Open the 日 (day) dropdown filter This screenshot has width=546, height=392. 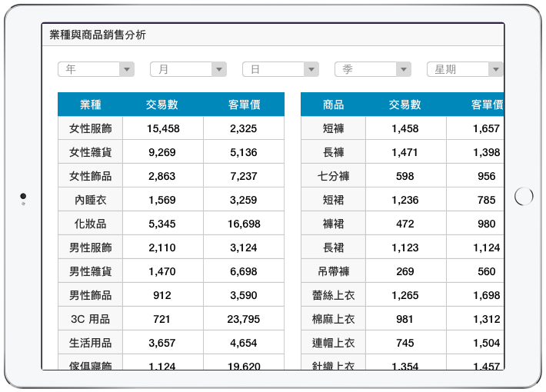coord(281,70)
